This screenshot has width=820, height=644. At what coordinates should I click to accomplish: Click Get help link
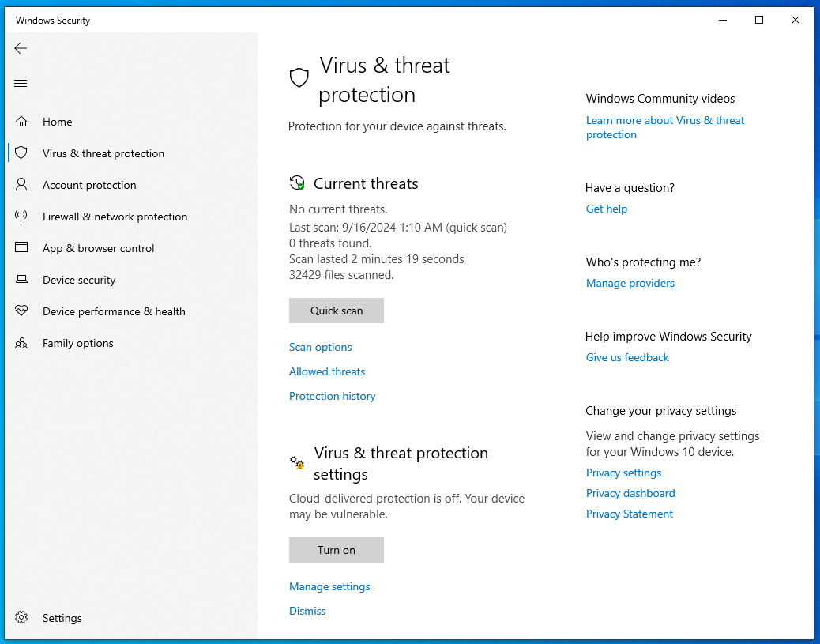pyautogui.click(x=607, y=209)
